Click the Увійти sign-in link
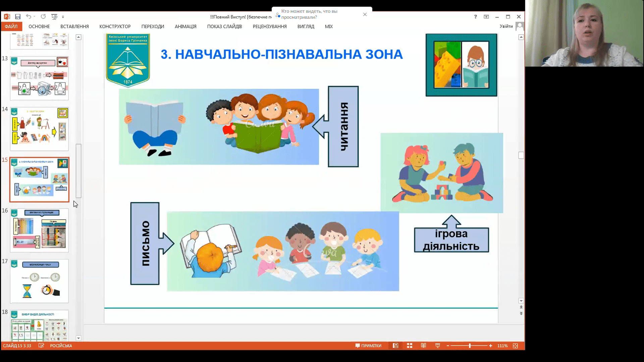Viewport: 644px width, 362px height. point(506,26)
